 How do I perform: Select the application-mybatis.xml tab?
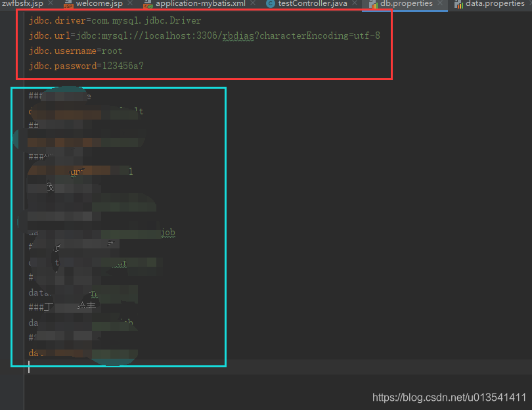(x=200, y=4)
